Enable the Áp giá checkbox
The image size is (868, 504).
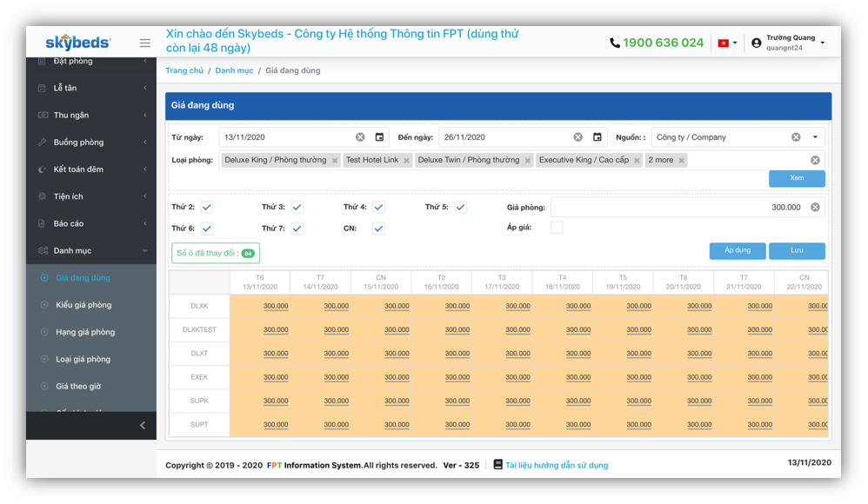557,228
